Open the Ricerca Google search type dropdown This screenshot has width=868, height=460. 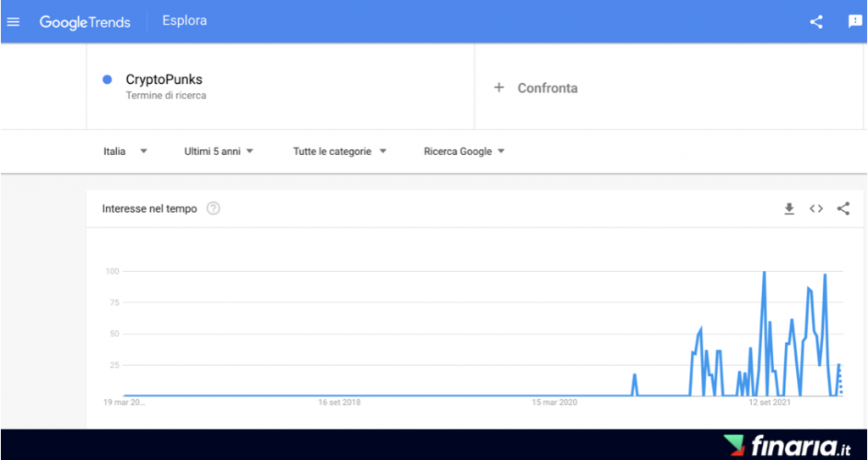tap(464, 152)
